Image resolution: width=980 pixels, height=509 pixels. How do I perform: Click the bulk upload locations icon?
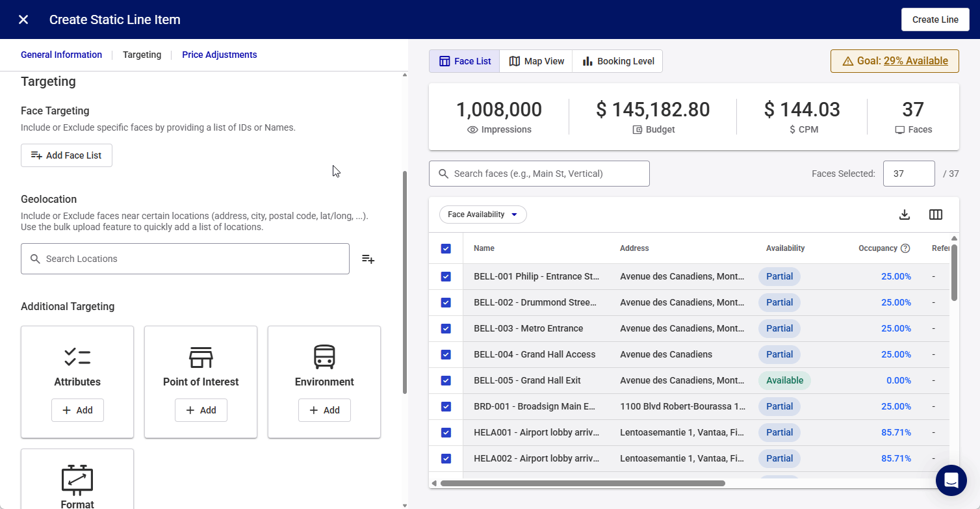[x=368, y=259]
